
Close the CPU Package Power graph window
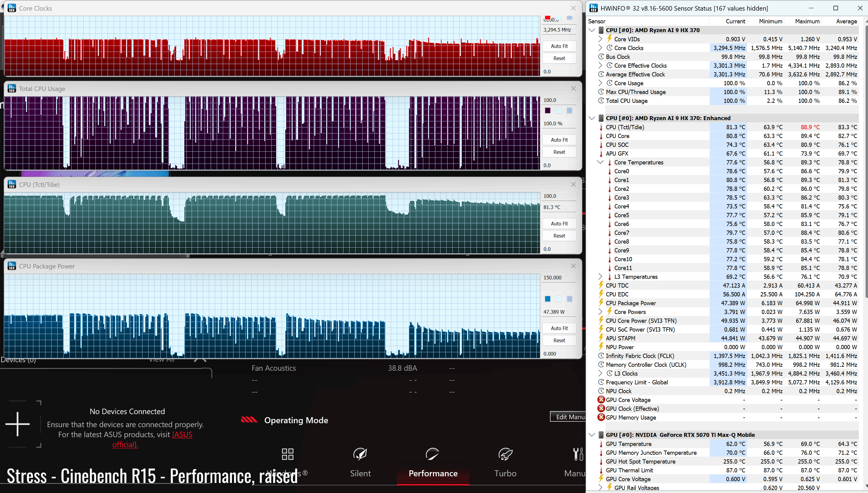(573, 266)
